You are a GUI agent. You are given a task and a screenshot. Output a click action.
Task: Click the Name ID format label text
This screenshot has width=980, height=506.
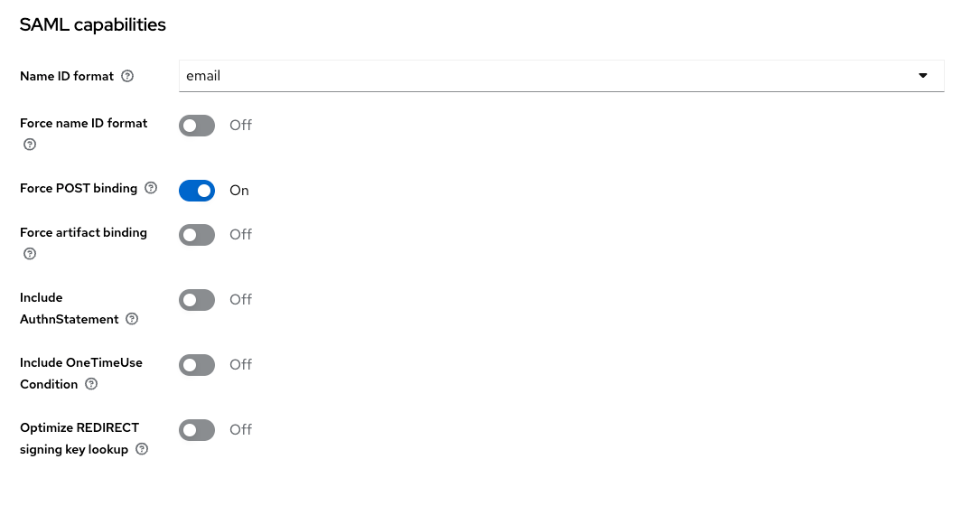[67, 77]
